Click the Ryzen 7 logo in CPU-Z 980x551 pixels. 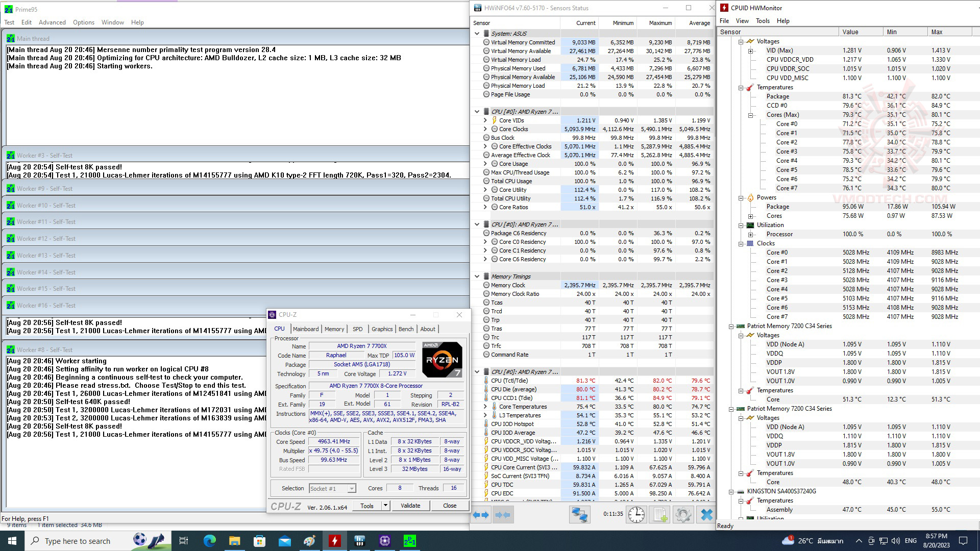(442, 359)
